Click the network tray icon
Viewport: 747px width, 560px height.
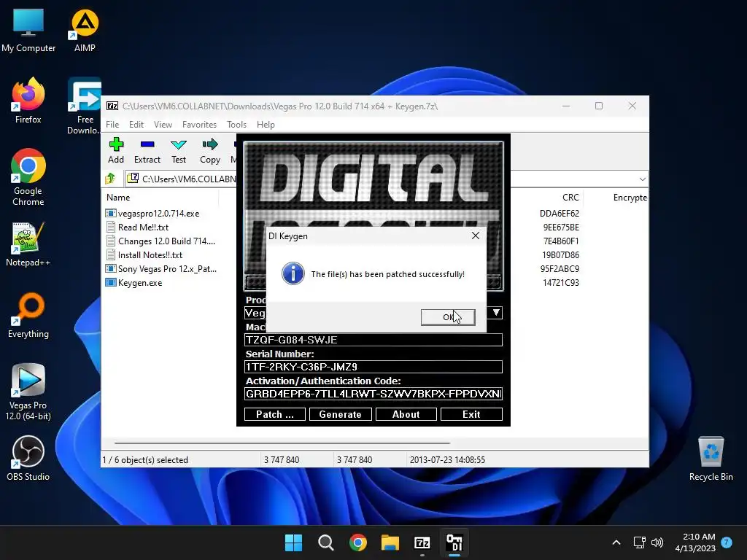click(x=639, y=542)
